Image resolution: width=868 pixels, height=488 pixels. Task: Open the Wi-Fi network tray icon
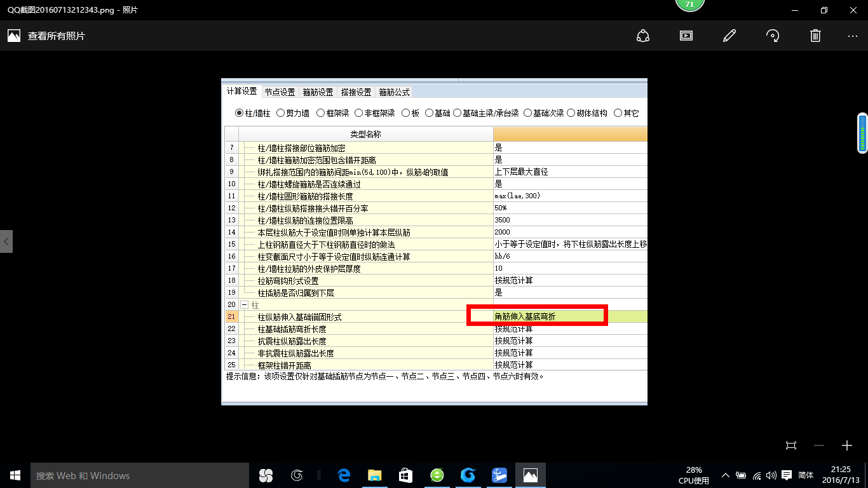pos(757,475)
